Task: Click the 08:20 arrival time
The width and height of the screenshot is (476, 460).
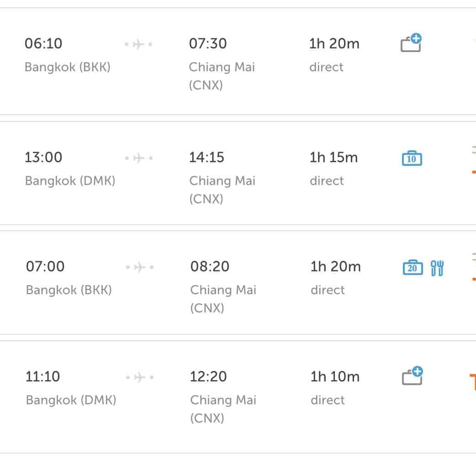Action: (210, 266)
